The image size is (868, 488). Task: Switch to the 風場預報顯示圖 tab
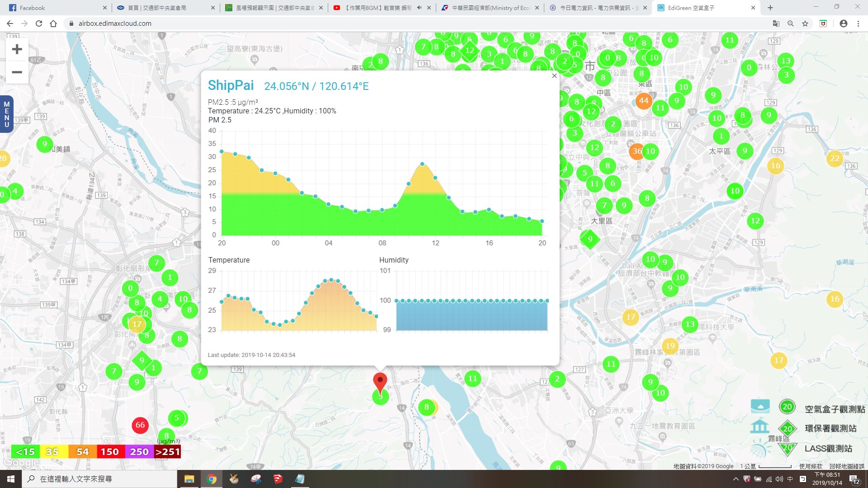point(274,8)
